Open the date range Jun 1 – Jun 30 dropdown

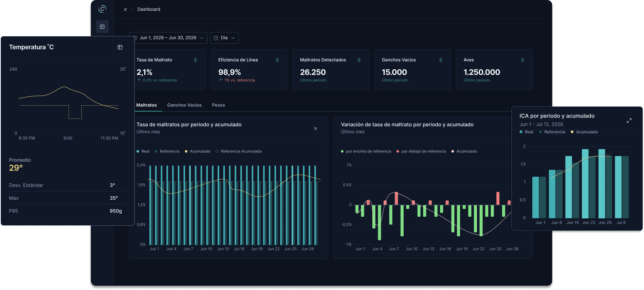tap(168, 38)
